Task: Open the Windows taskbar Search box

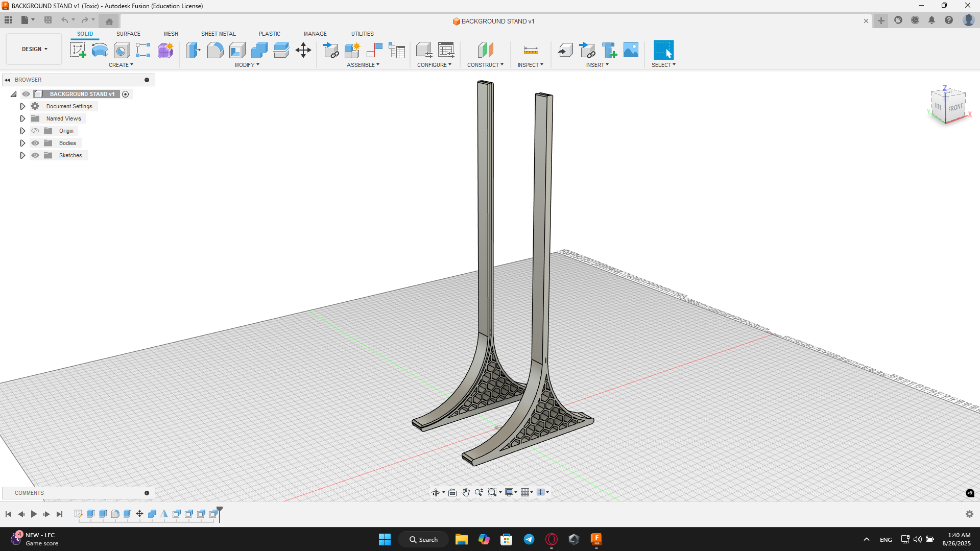Action: tap(423, 539)
